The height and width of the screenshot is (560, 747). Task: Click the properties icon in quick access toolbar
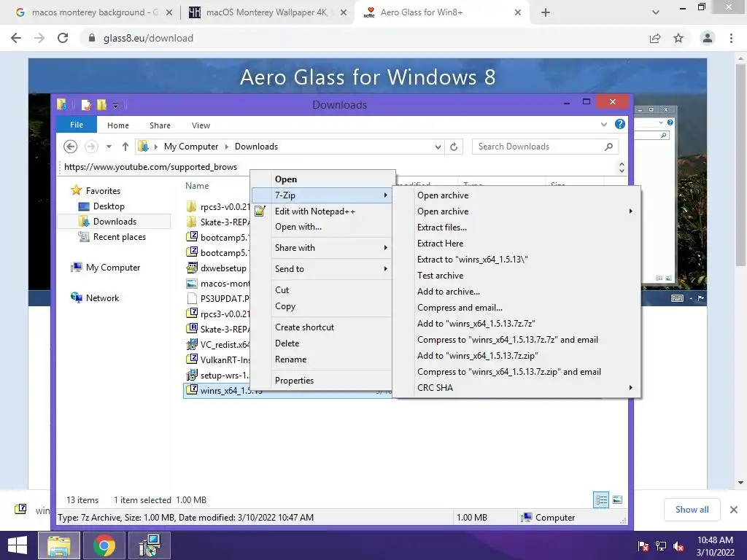[86, 104]
